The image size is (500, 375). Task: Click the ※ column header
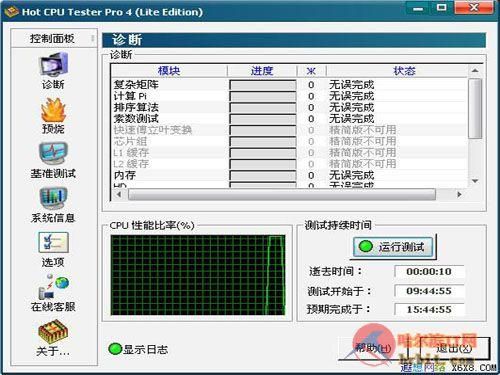[311, 71]
